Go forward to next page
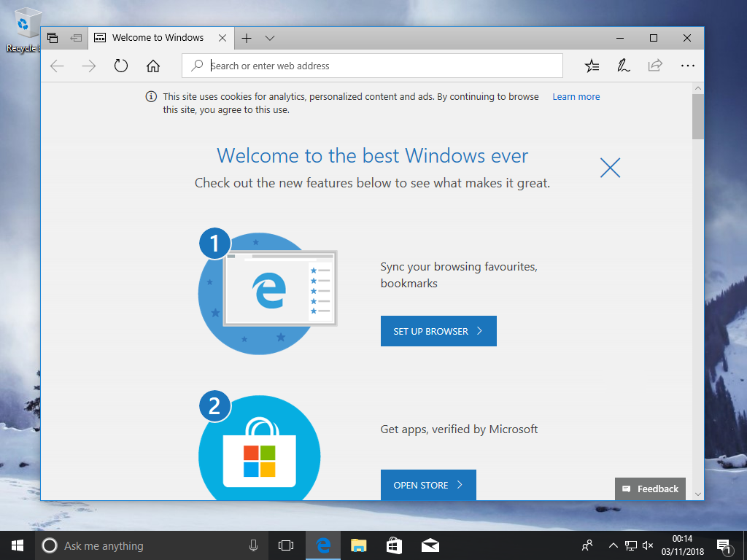The image size is (747, 560). [88, 66]
